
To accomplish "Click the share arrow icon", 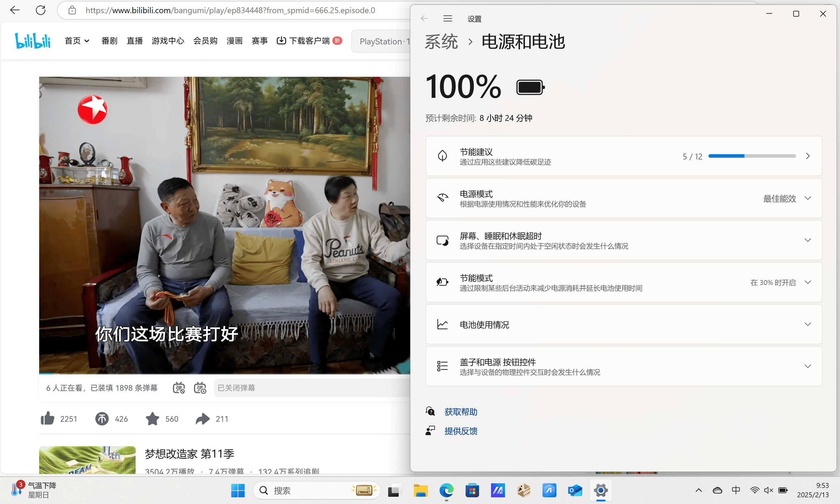I will click(203, 418).
